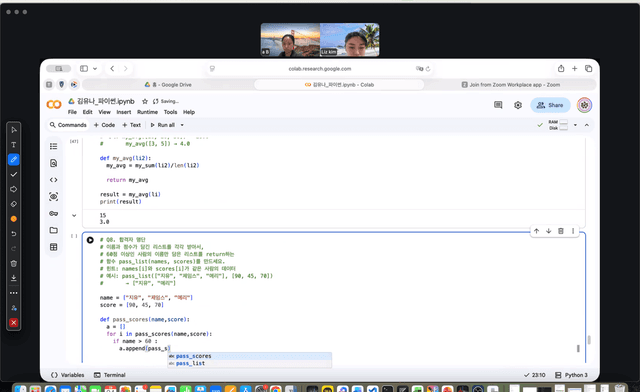Viewport: 640px width, 392px height.
Task: Star the notebook
Action: click(144, 101)
